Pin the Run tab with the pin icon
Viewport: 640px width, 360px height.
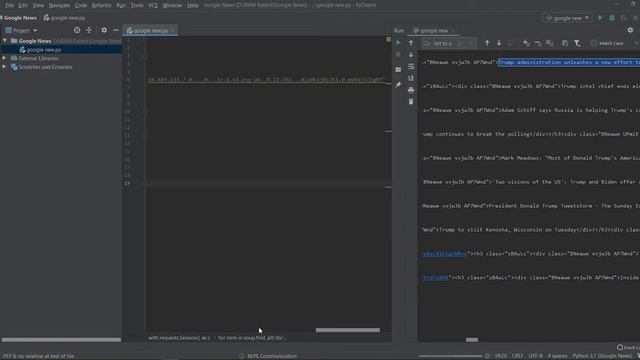coord(398,85)
